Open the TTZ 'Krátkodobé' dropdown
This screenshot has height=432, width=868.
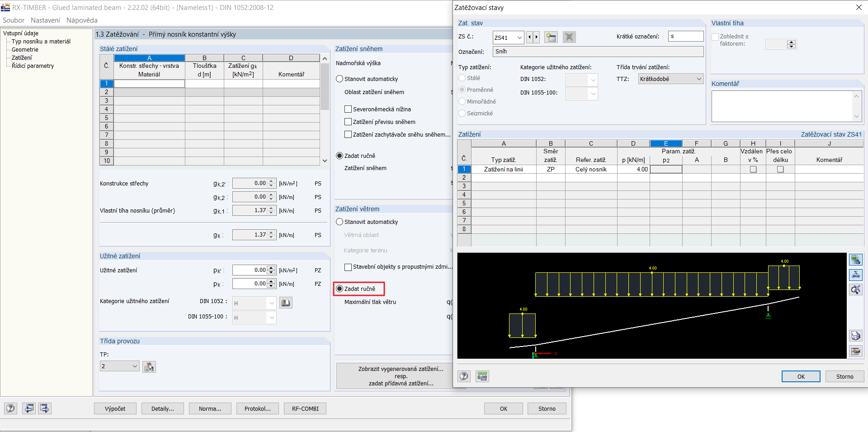pos(699,79)
